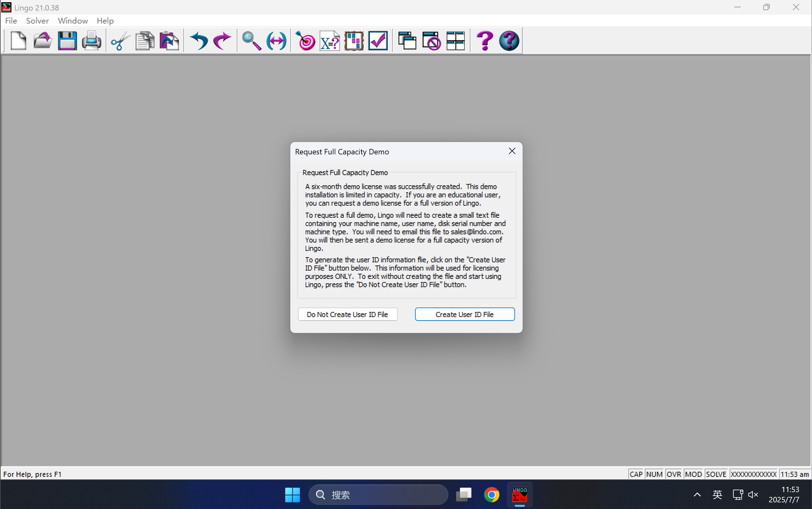
Task: Copy using the duplicate pages icon
Action: [145, 41]
